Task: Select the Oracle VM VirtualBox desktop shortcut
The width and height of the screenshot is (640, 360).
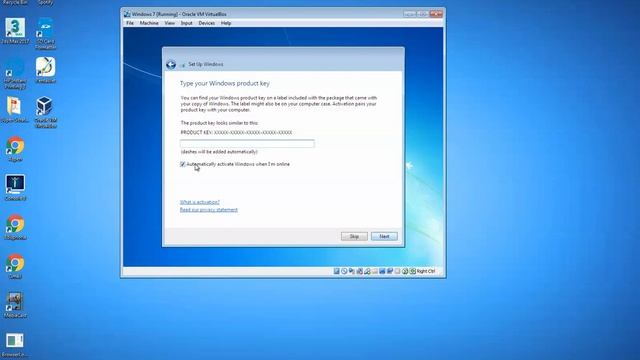Action: pos(45,112)
